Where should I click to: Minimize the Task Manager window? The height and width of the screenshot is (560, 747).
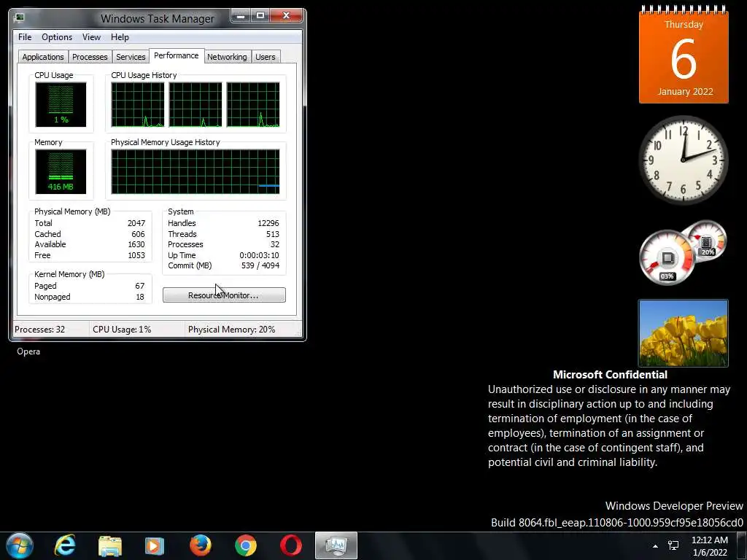[x=241, y=16]
